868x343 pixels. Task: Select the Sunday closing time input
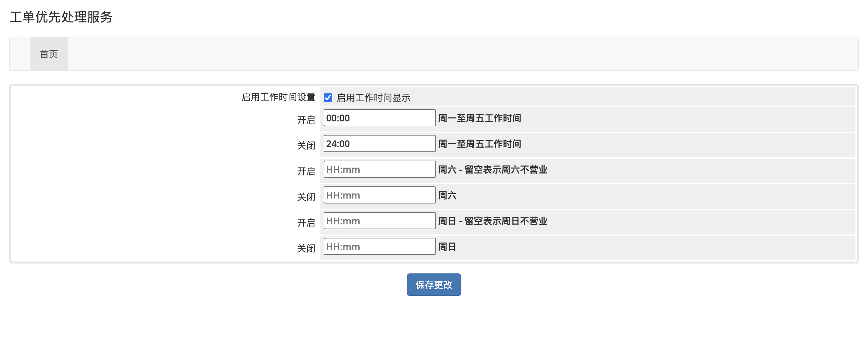[380, 247]
